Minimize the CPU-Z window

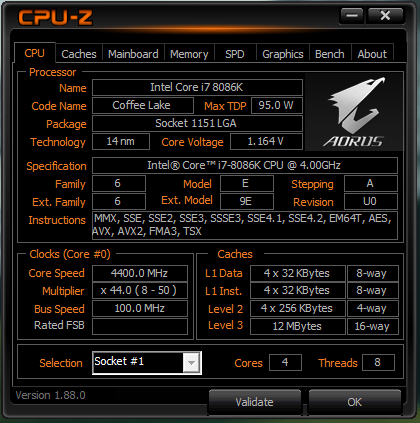pyautogui.click(x=352, y=15)
